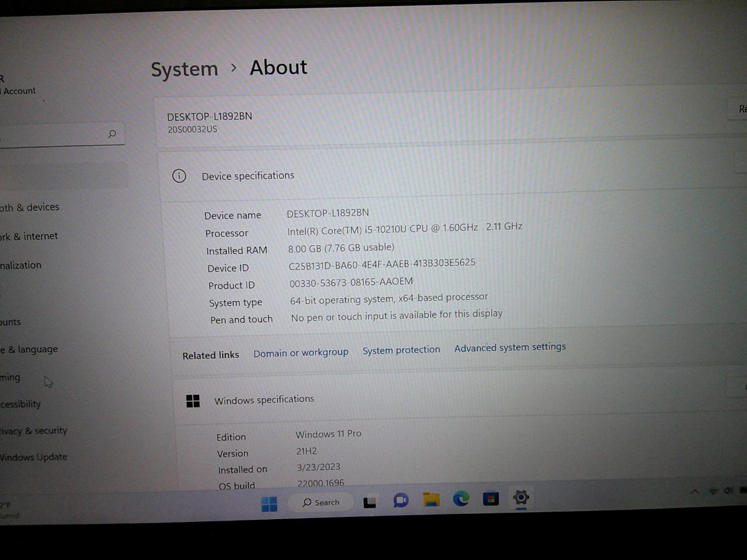
Task: Open System protection link
Action: pos(402,350)
